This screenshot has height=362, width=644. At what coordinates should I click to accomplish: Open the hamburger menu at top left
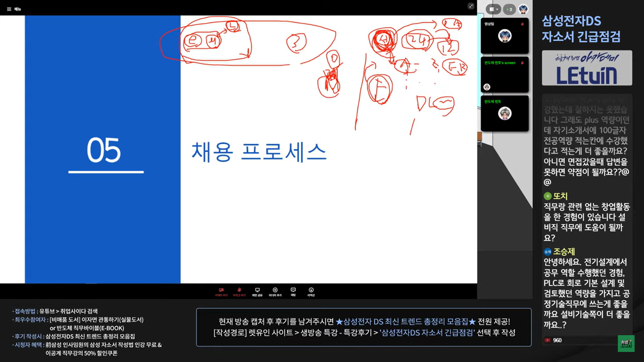[9, 9]
